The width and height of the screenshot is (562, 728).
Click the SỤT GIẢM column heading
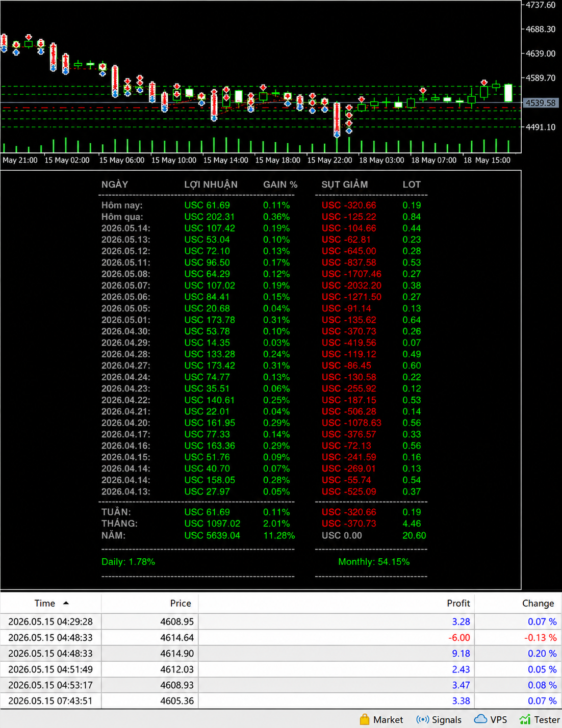pos(345,184)
